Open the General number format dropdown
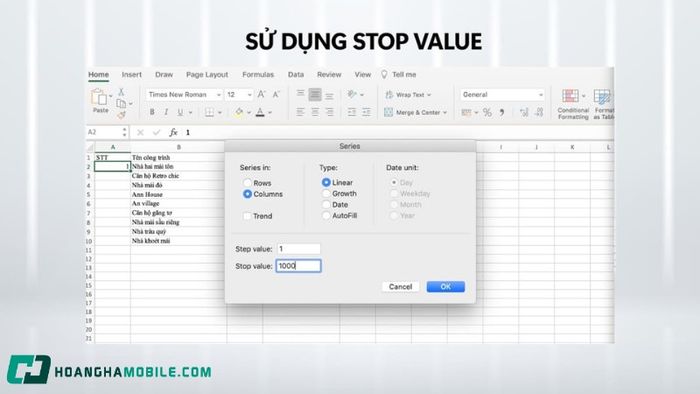 tap(540, 95)
